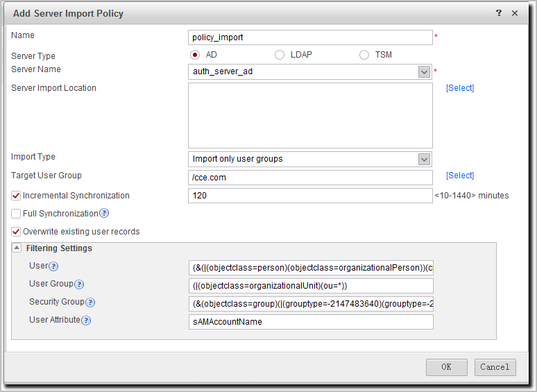This screenshot has width=537, height=392.
Task: Select the LDAP server type radio button
Action: point(280,55)
